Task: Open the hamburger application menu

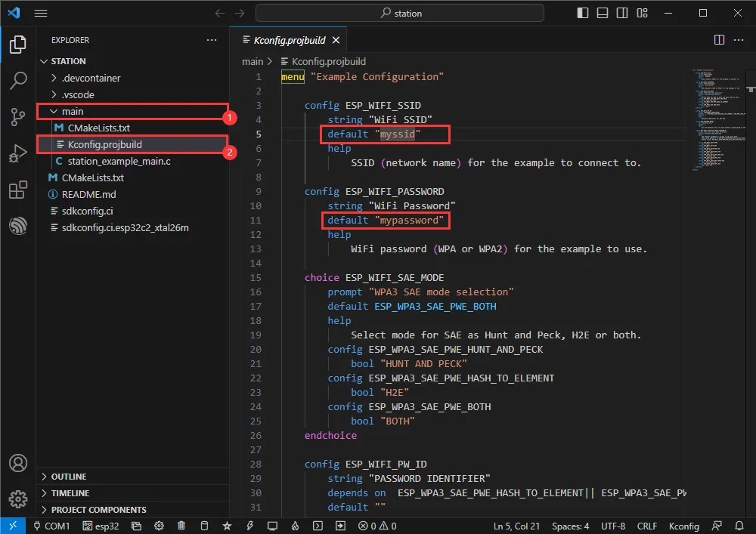Action: click(x=41, y=13)
